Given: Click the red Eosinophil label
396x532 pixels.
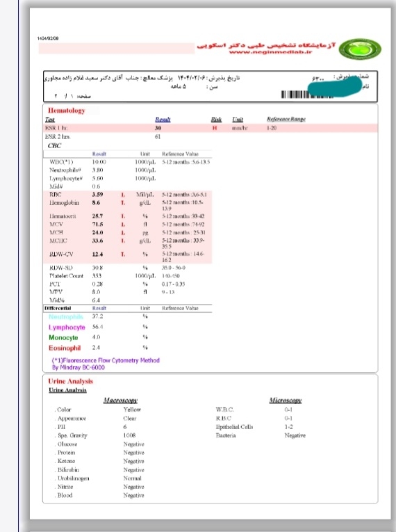Looking at the screenshot, I should (65, 348).
